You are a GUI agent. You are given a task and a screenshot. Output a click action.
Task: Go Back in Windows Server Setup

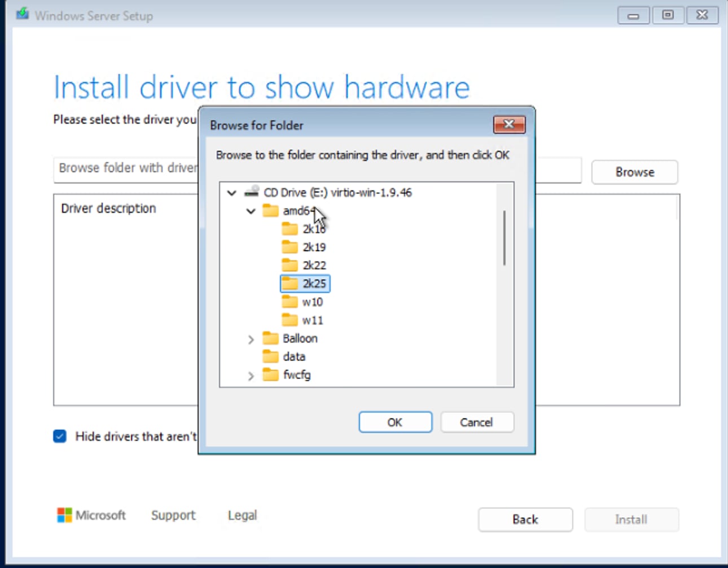[x=525, y=519]
